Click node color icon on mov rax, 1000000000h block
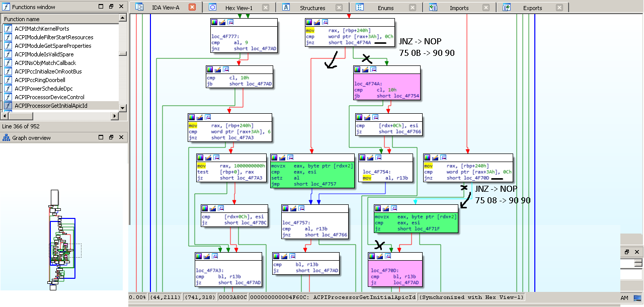Image resolution: width=644 pixels, height=307 pixels. [x=200, y=158]
